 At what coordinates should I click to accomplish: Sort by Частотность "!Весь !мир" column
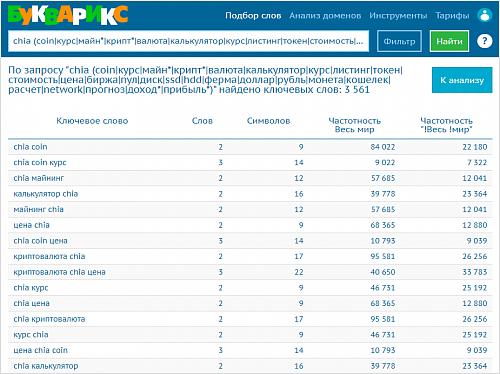(447, 125)
